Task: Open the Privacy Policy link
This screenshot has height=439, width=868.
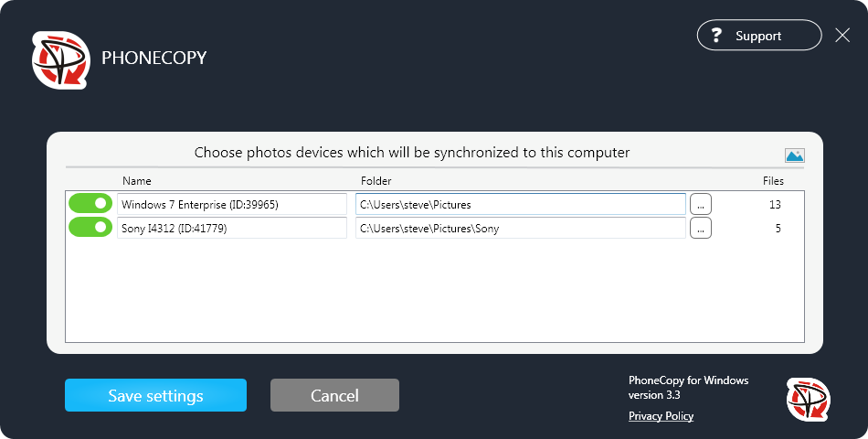Action: 661,416
